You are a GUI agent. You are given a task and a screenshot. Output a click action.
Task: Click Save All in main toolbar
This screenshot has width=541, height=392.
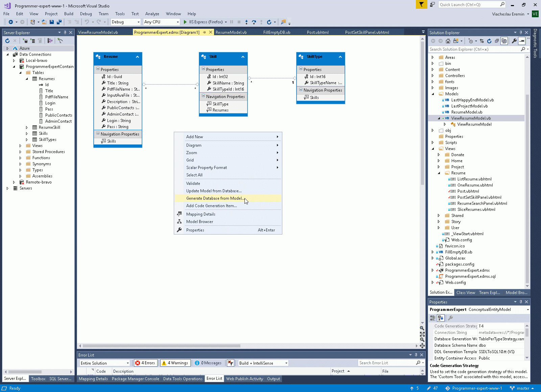[59, 22]
